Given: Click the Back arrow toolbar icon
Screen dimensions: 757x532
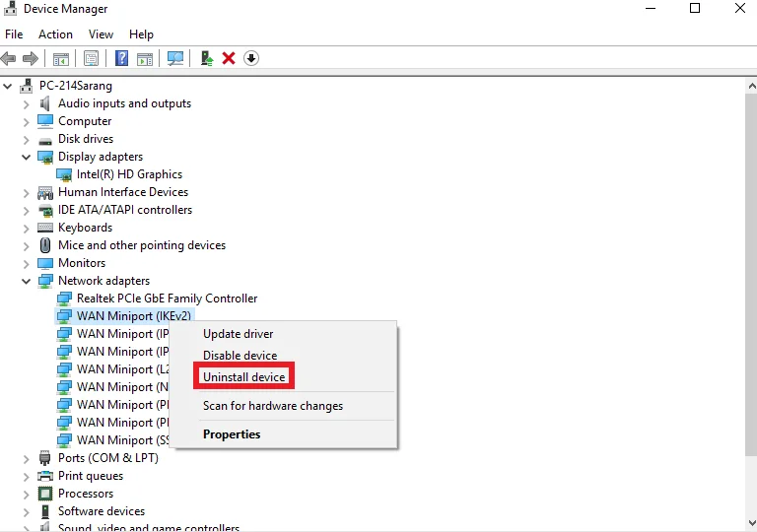Looking at the screenshot, I should click(x=8, y=58).
